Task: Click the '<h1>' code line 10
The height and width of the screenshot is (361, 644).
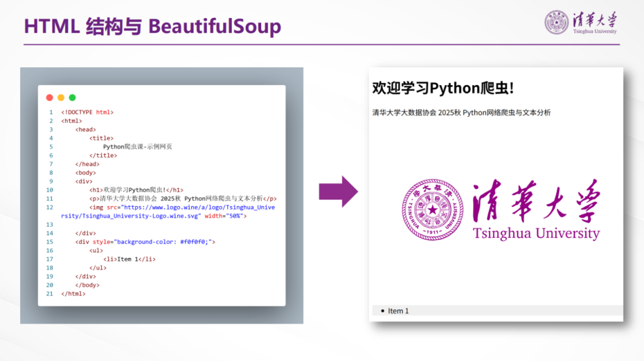Action: tap(137, 190)
